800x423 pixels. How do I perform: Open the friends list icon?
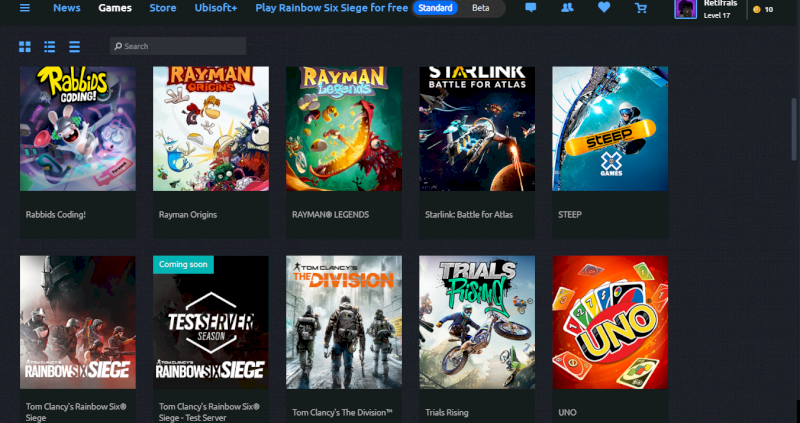567,8
